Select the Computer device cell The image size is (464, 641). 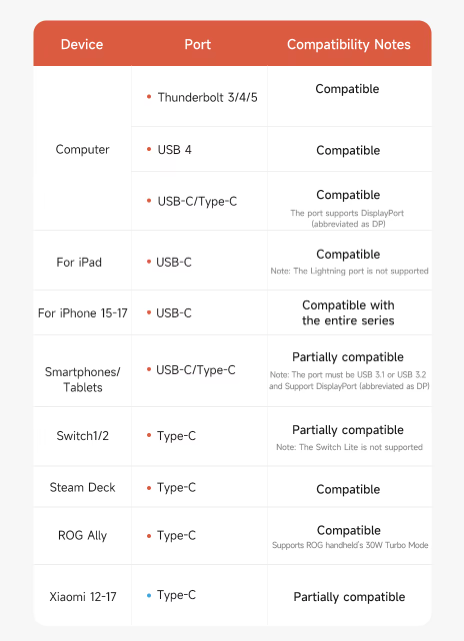click(82, 149)
